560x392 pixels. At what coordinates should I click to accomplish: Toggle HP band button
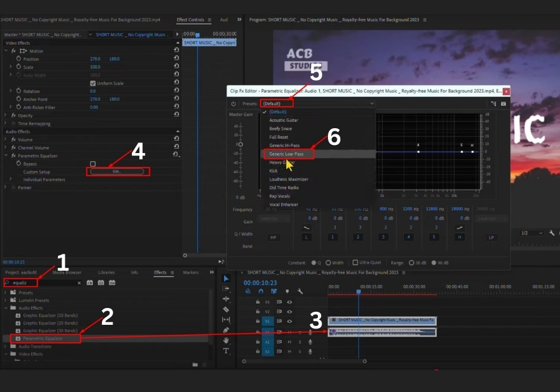click(x=273, y=238)
